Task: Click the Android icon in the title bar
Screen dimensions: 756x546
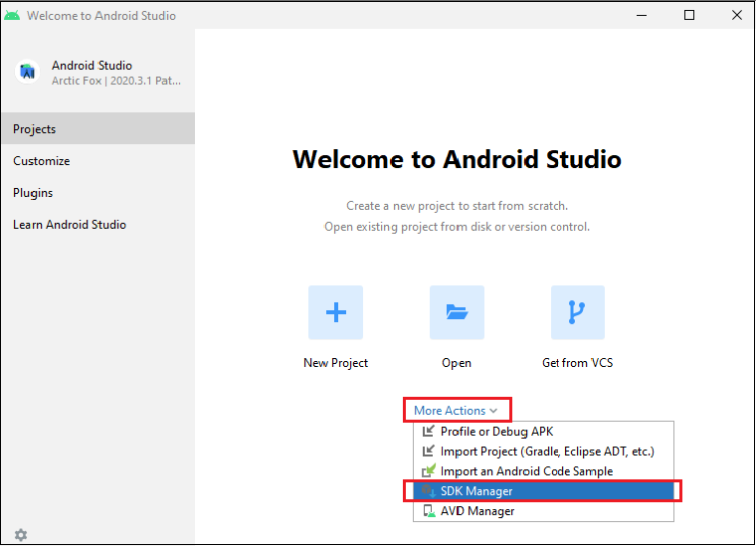Action: click(x=12, y=16)
